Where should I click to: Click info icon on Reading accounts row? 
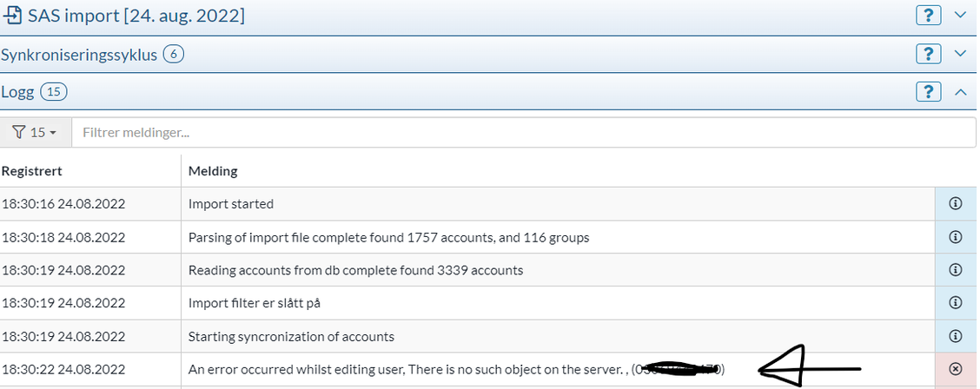[956, 270]
